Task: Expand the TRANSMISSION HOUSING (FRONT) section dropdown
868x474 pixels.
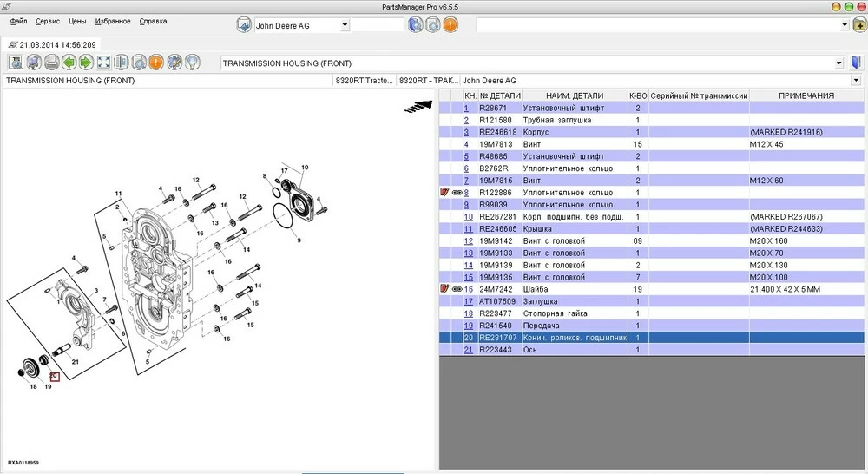Action: [x=838, y=63]
